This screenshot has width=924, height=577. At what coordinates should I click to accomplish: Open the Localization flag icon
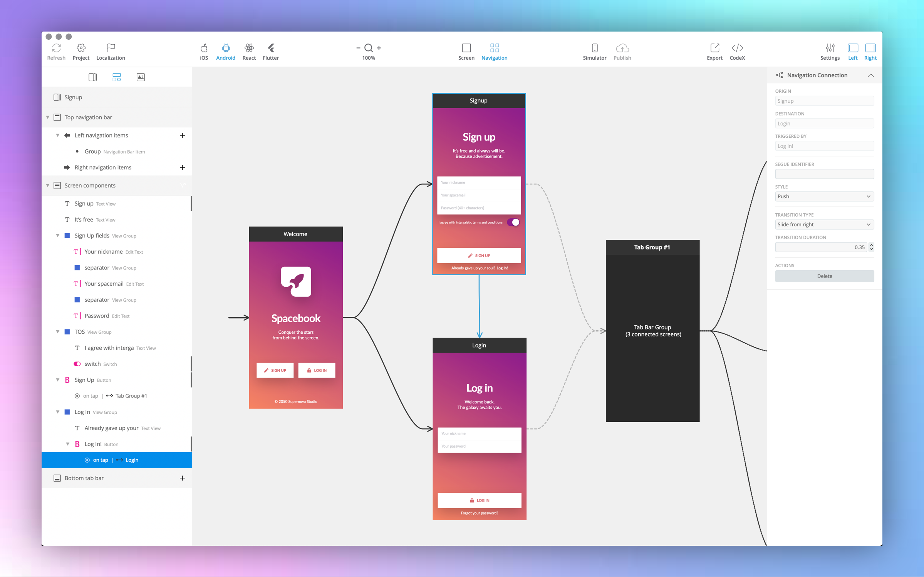(111, 48)
